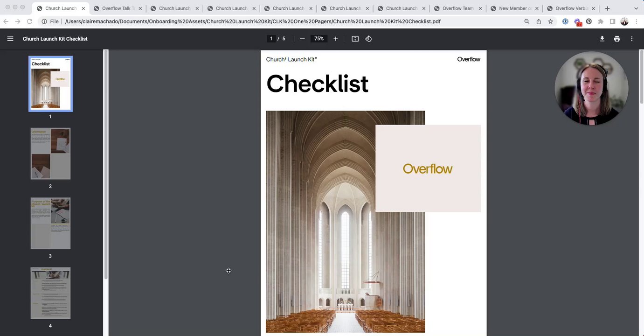Click the thumbnail sidebar scrollbar
The width and height of the screenshot is (644, 336).
tap(106, 164)
